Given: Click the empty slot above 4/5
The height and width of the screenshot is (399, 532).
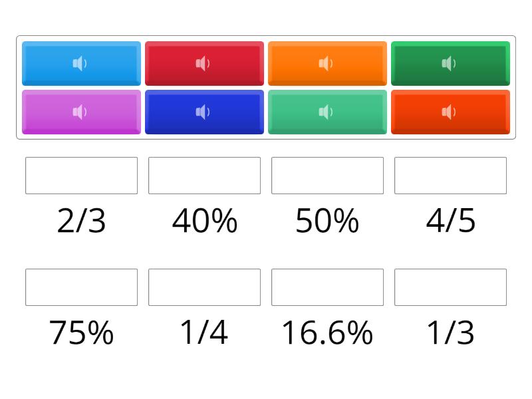Looking at the screenshot, I should pos(450,176).
